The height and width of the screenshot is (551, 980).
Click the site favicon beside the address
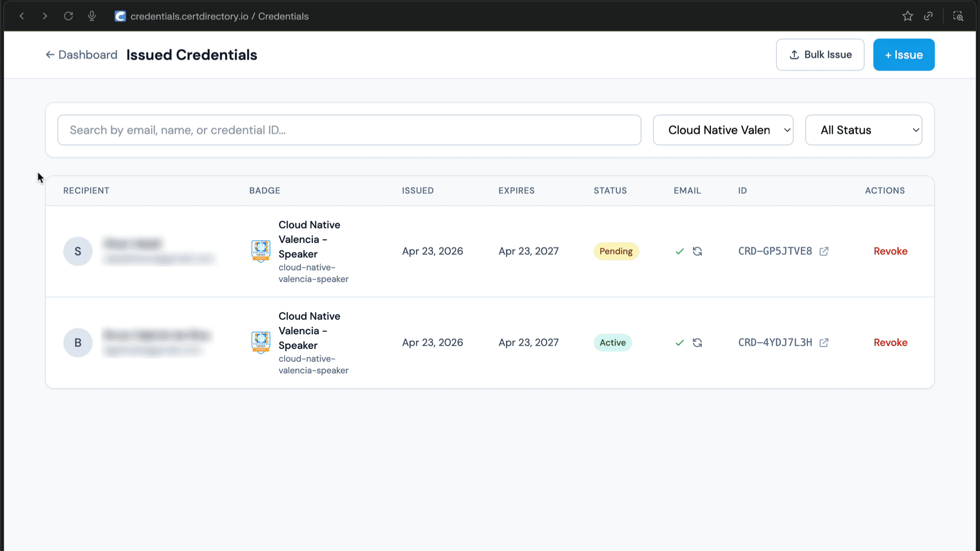[120, 16]
